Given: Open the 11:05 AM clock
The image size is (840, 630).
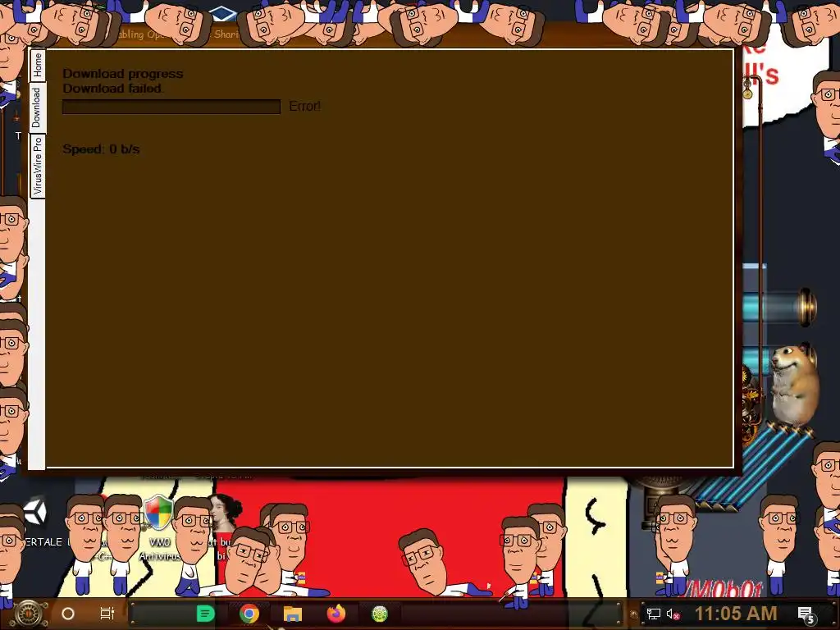Looking at the screenshot, I should [736, 614].
